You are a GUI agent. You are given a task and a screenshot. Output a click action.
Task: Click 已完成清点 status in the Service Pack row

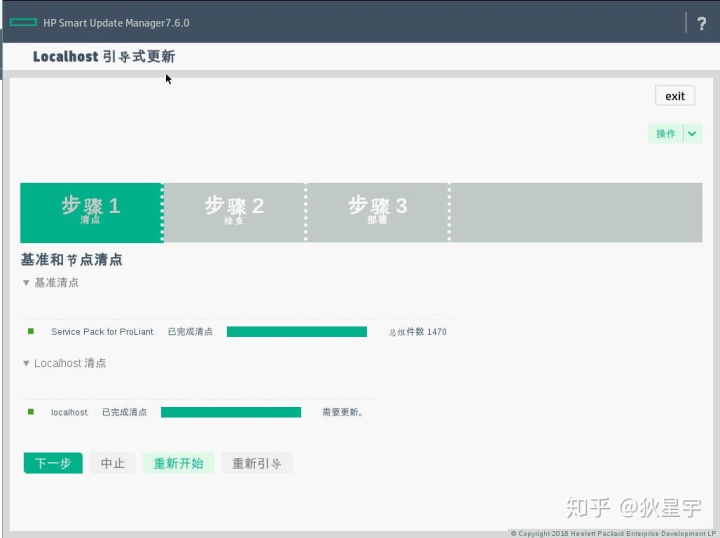click(190, 331)
